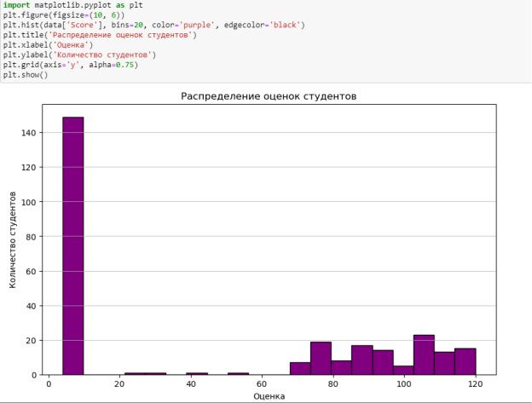Click the x-axis label 'Оценка' below chart

point(269,396)
